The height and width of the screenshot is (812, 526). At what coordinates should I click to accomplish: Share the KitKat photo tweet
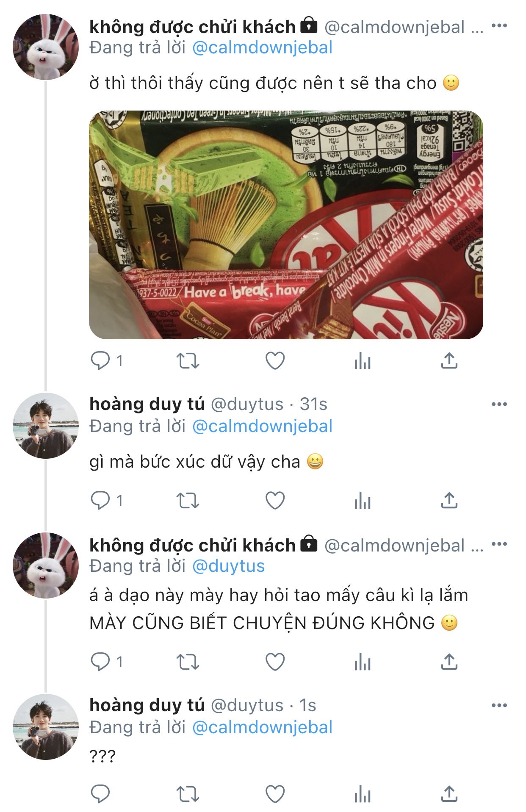click(x=449, y=360)
